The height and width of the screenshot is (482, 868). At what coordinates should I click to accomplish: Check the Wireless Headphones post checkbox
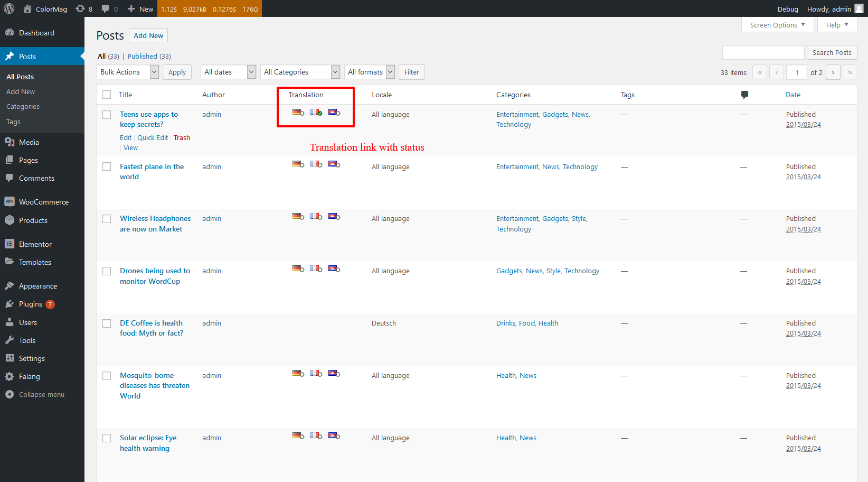tap(107, 219)
